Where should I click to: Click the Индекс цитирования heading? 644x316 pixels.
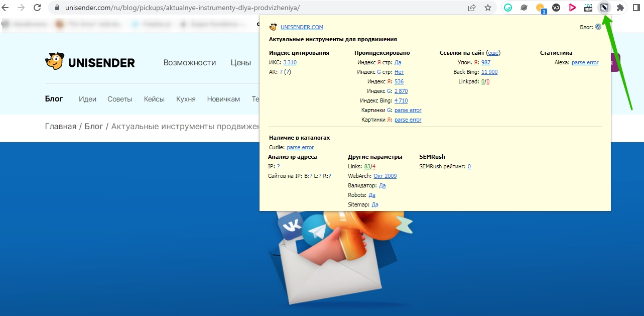(x=299, y=53)
